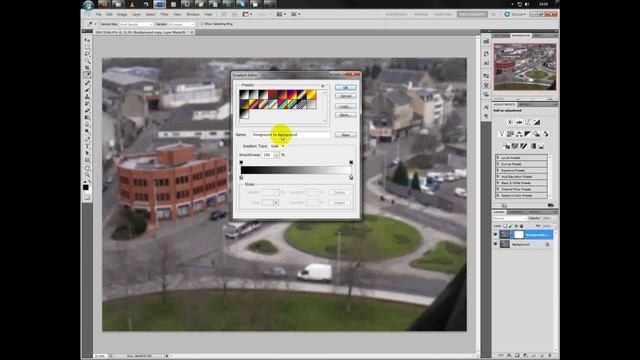Select the Brush tool
640x360 pixels.
pyautogui.click(x=87, y=89)
